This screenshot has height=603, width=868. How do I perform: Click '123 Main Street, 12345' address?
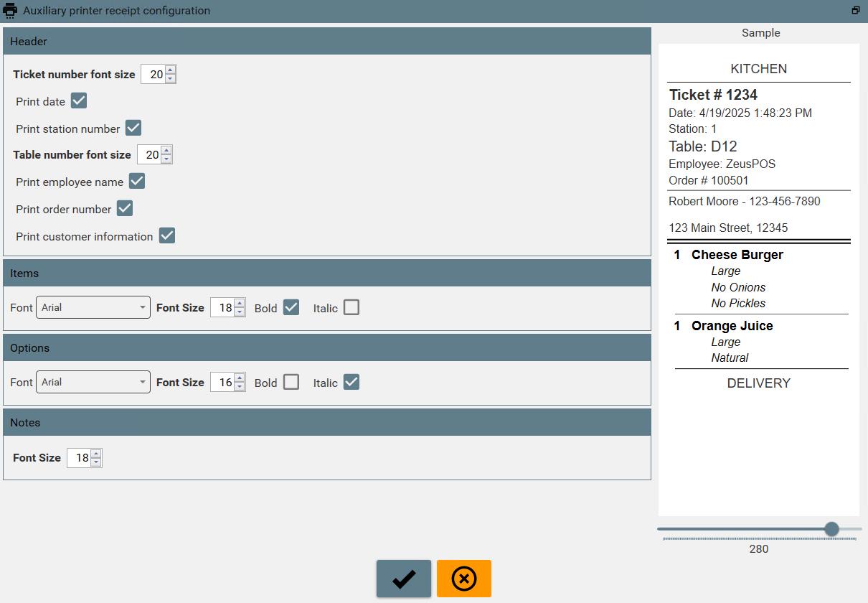pos(728,228)
